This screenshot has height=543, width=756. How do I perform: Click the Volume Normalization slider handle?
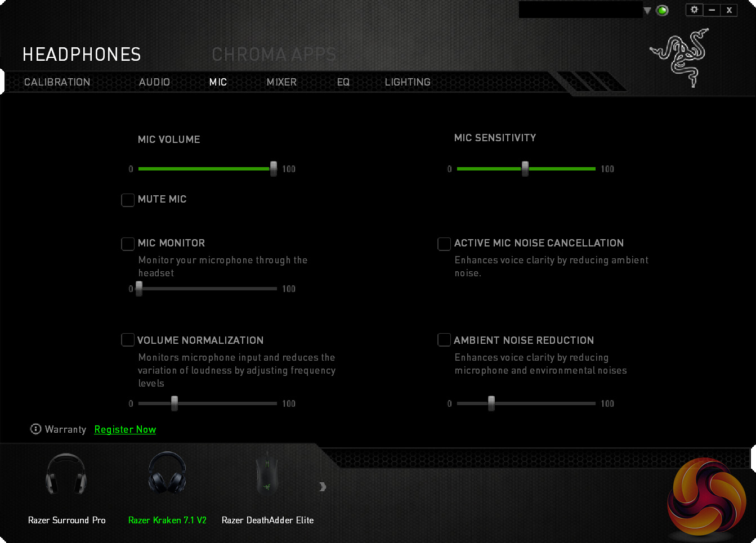click(x=175, y=403)
